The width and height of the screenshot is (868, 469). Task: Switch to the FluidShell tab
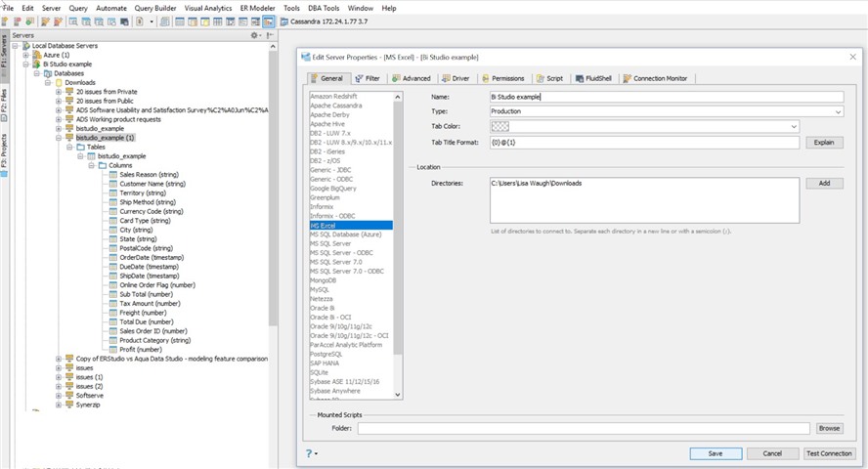593,78
